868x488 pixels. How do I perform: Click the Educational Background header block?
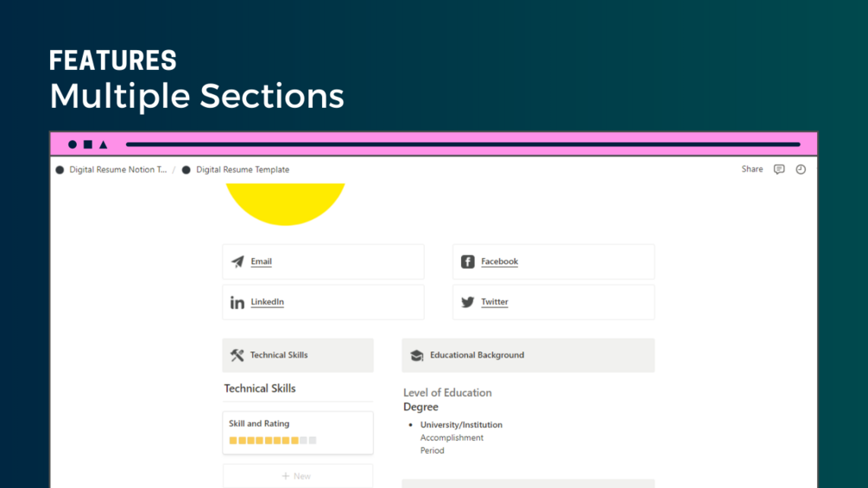click(528, 355)
